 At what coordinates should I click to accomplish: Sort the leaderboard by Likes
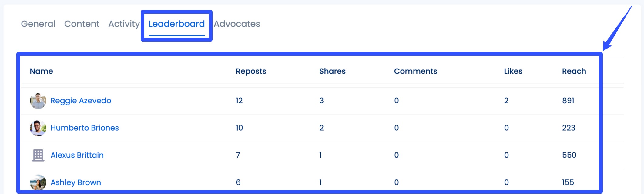pos(513,71)
